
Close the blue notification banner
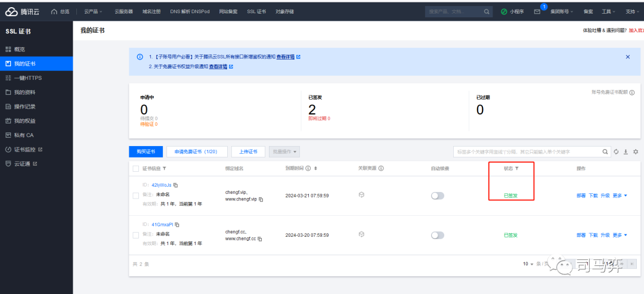627,57
